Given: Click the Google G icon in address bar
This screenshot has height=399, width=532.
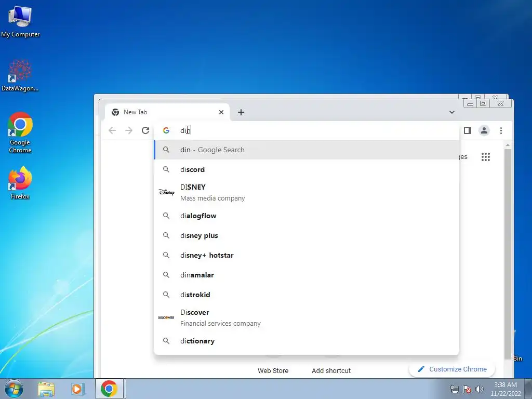Looking at the screenshot, I should [166, 130].
